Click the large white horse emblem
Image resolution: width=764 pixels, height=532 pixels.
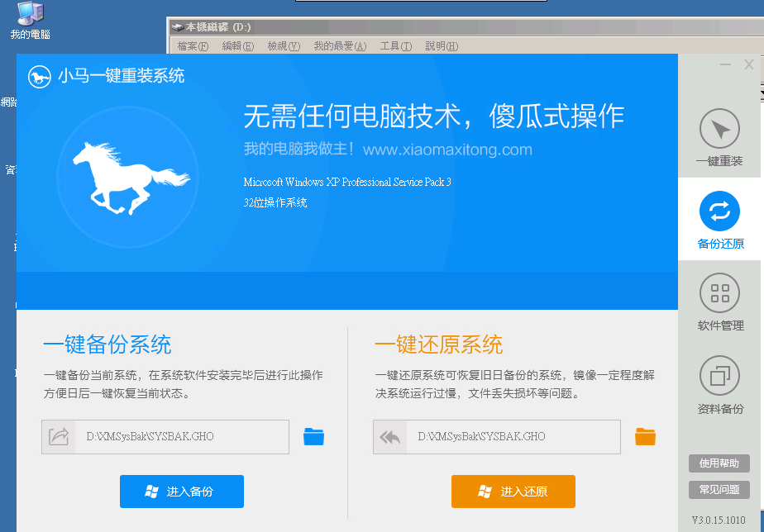(131, 178)
